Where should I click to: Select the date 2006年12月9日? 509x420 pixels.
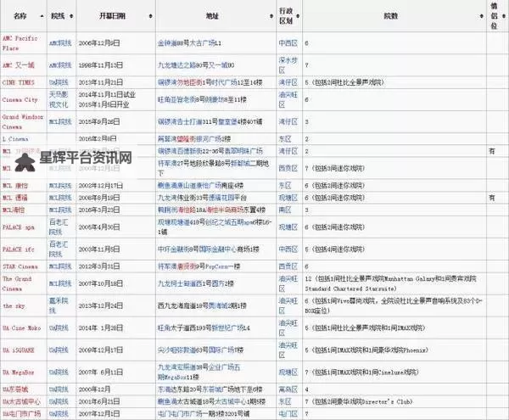99,43
